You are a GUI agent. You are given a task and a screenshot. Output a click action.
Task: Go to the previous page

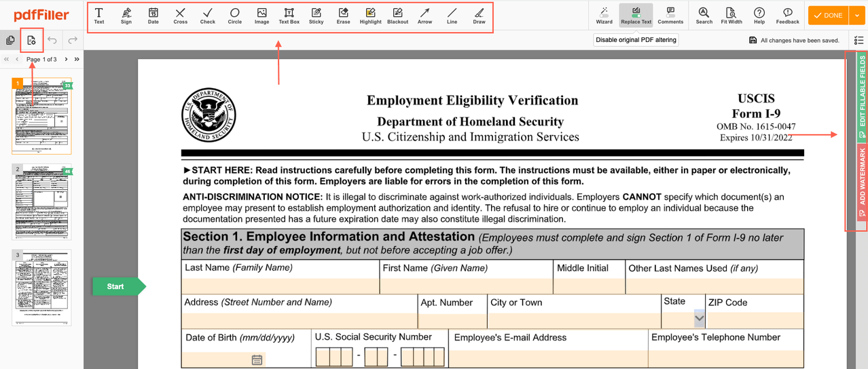click(17, 60)
